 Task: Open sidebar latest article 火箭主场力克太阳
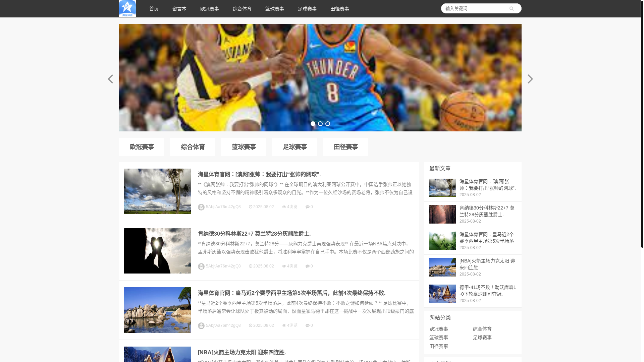[x=487, y=264]
